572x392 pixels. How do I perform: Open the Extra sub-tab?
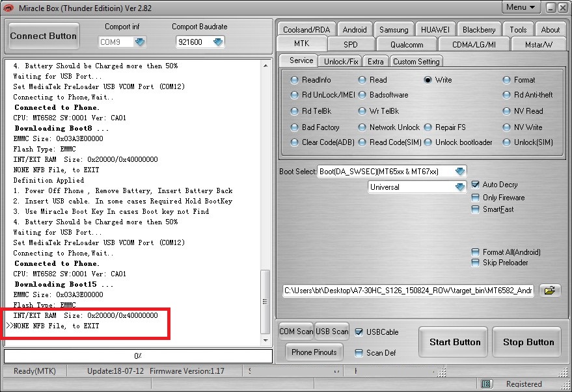click(375, 62)
